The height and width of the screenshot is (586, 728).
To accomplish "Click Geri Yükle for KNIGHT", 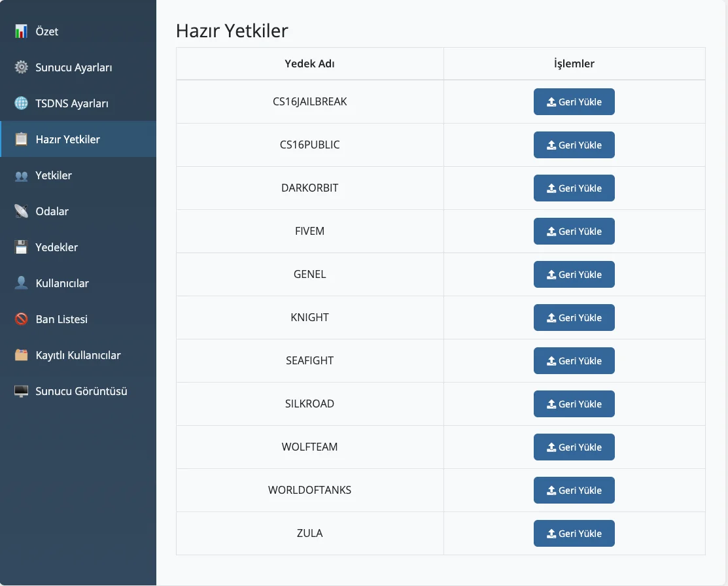I will click(x=574, y=318).
